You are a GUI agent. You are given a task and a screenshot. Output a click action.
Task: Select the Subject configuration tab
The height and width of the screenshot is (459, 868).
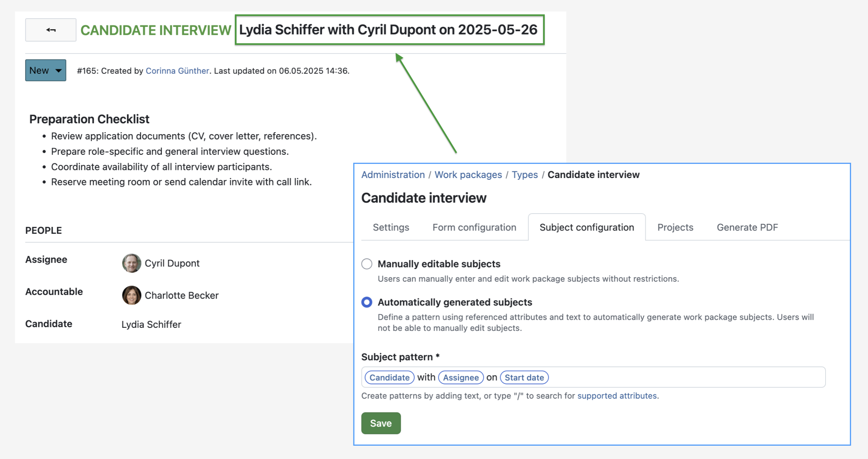pyautogui.click(x=586, y=227)
